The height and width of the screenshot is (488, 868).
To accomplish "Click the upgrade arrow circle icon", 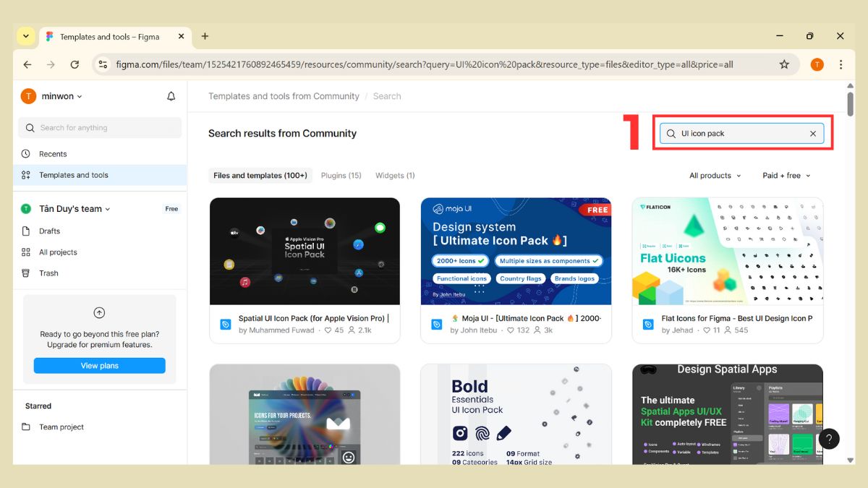I will pos(100,313).
